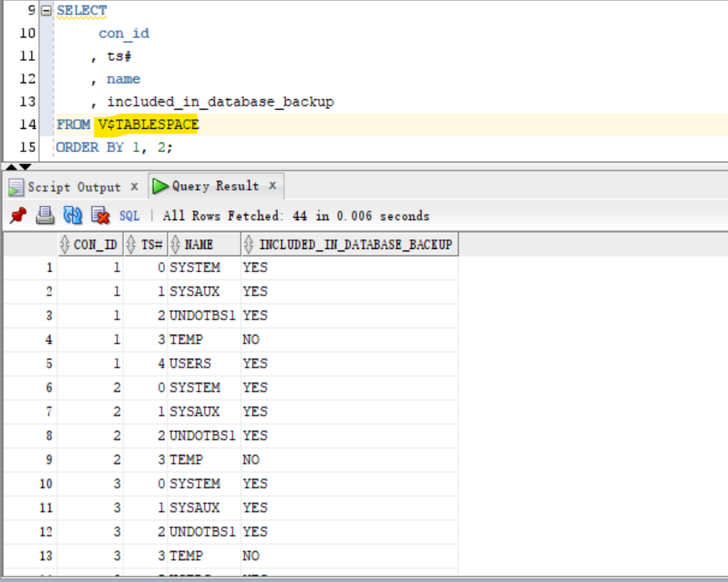Sort by NAME column header
Image resolution: width=728 pixels, height=582 pixels.
(x=205, y=245)
